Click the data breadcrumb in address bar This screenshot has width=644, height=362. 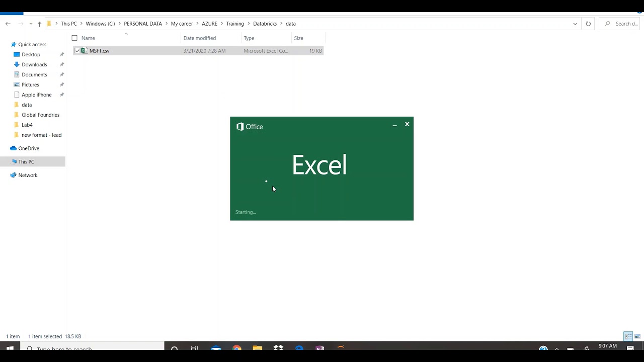point(291,24)
